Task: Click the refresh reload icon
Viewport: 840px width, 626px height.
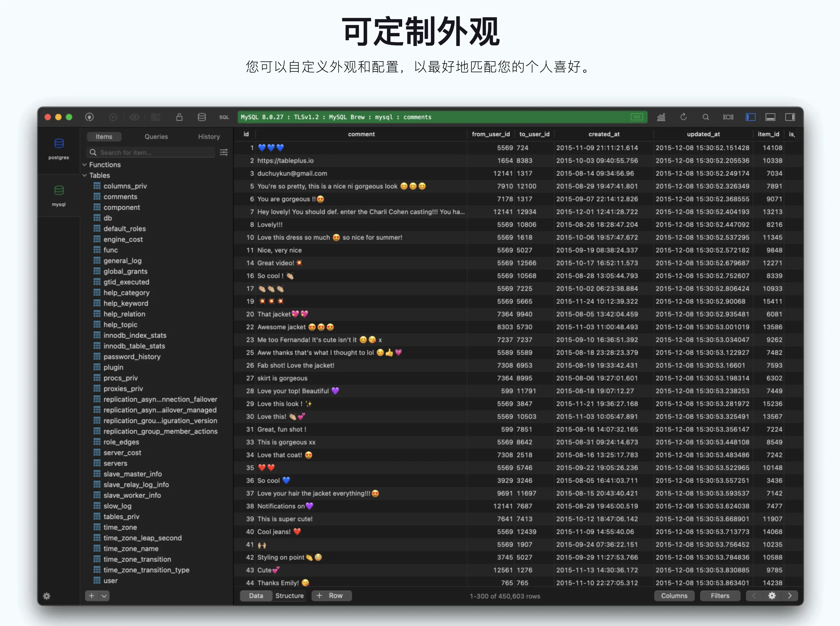Action: (683, 117)
